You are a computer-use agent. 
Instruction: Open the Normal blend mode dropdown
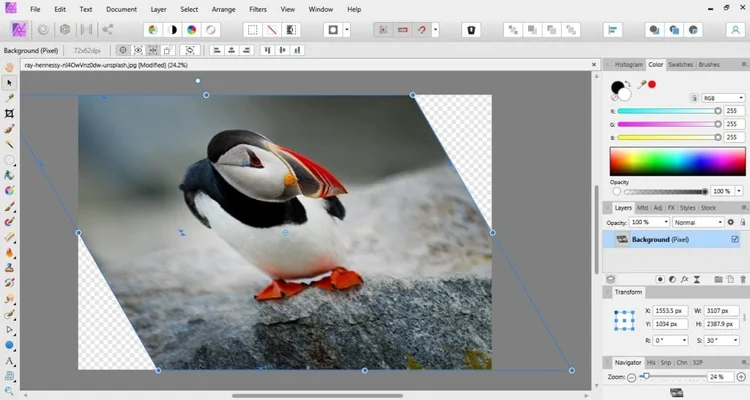coord(698,222)
